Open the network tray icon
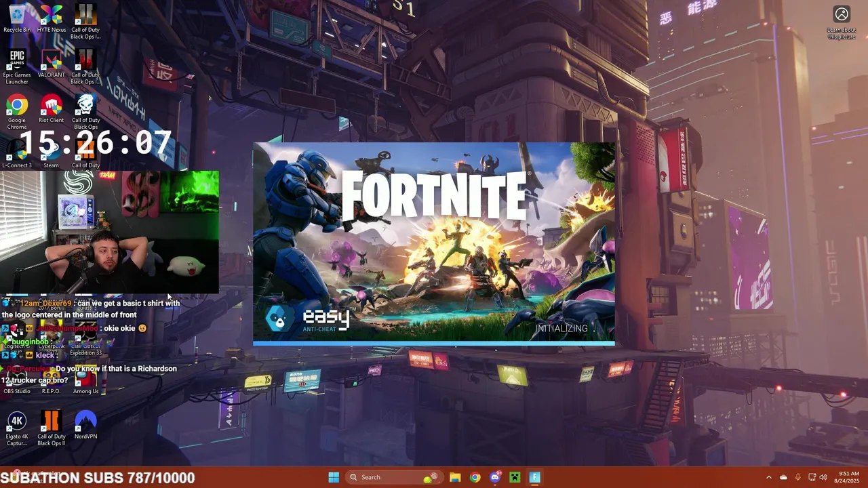The height and width of the screenshot is (488, 868). [812, 477]
